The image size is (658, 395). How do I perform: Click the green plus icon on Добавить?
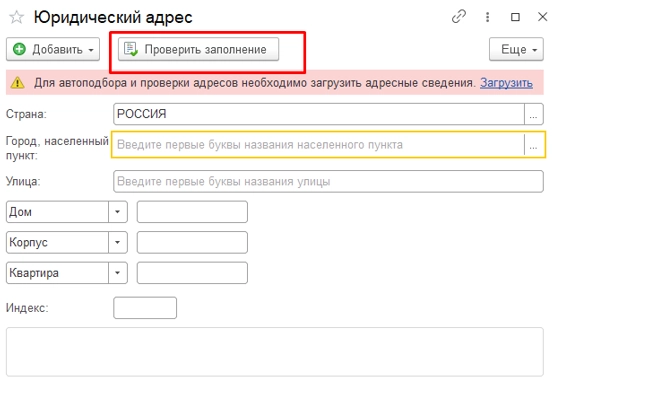[19, 49]
